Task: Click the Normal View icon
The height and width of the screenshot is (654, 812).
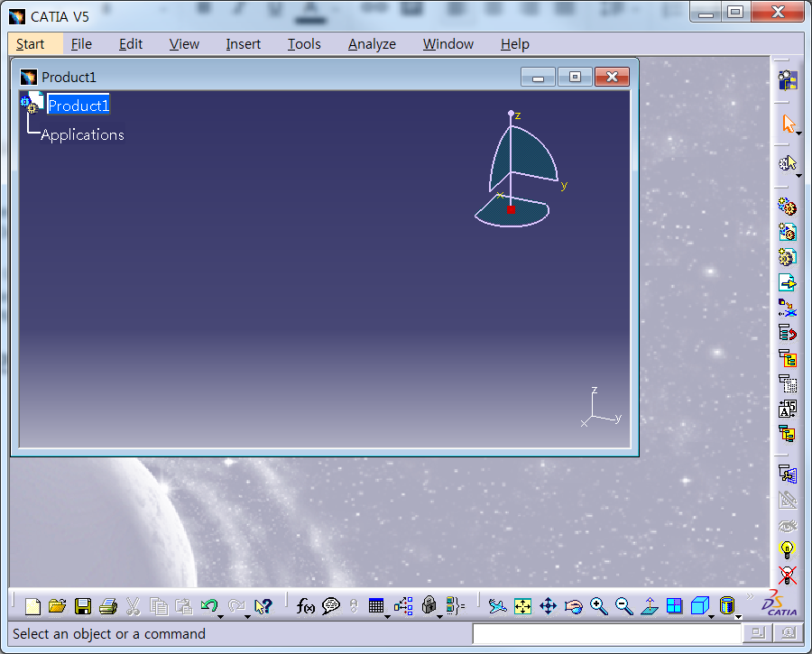Action: point(650,606)
